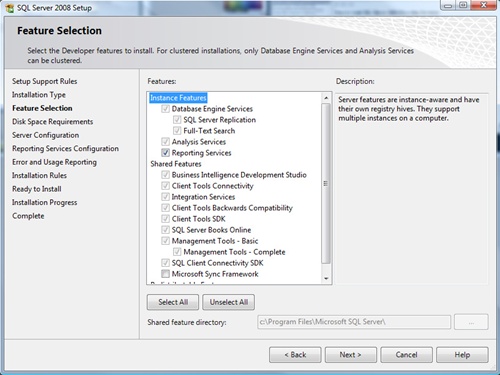Toggle Full-Text Search checkbox
The height and width of the screenshot is (375, 500).
coord(177,131)
